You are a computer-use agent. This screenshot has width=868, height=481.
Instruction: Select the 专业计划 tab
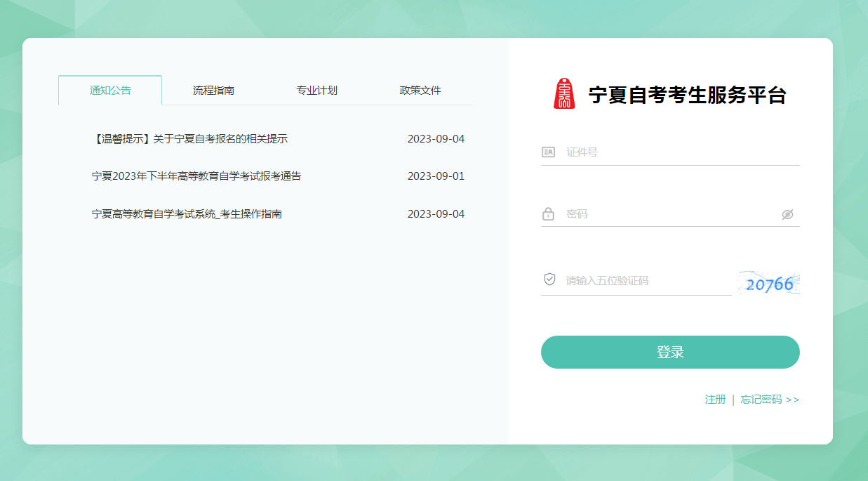pyautogui.click(x=316, y=91)
